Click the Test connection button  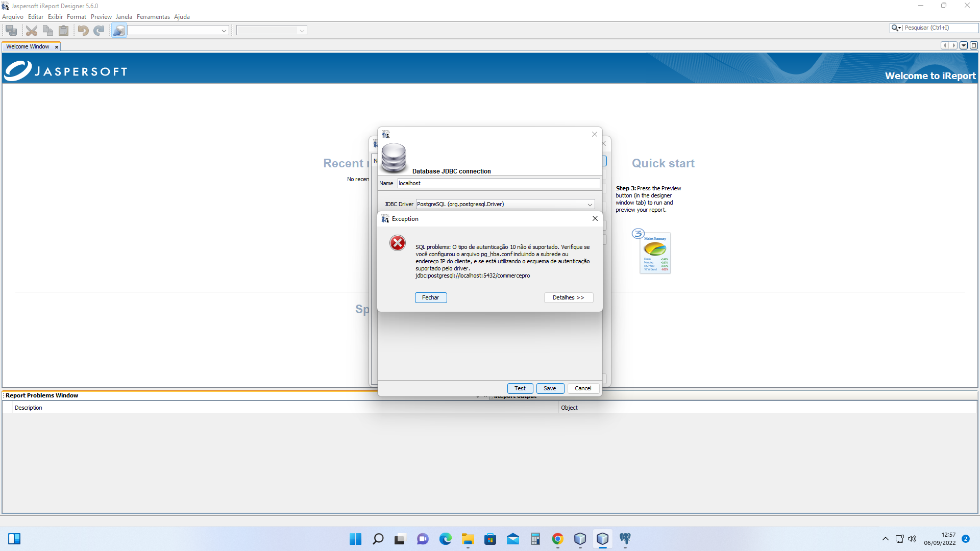(520, 388)
